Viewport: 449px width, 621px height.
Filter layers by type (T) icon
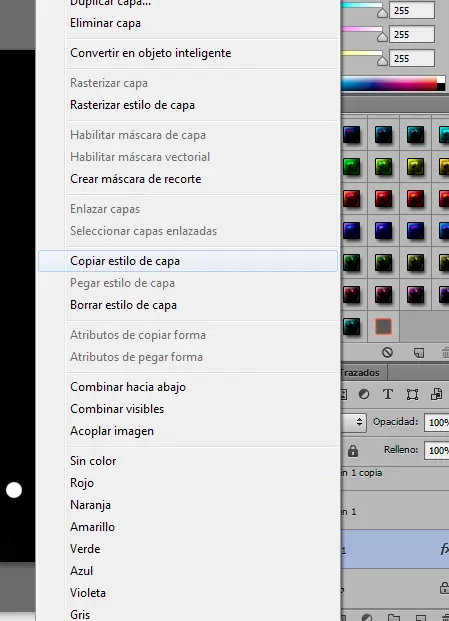[388, 394]
